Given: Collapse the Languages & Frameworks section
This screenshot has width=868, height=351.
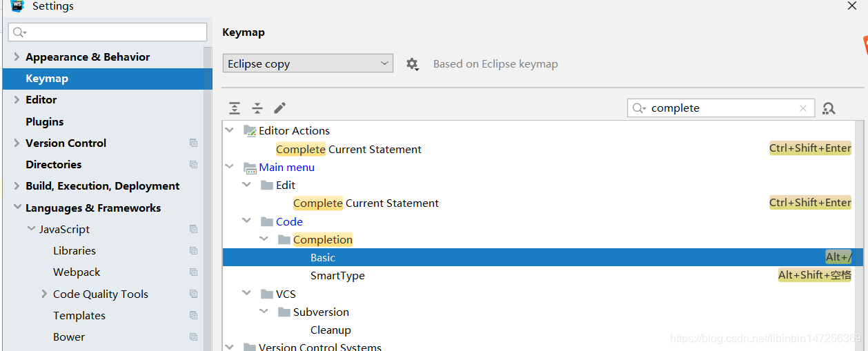Looking at the screenshot, I should [17, 208].
